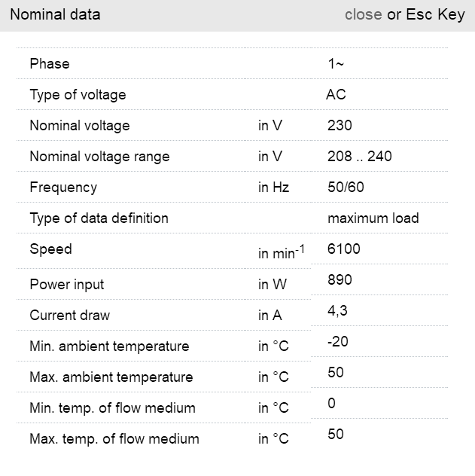This screenshot has height=476, width=475.
Task: Click the AC type of voltage value
Action: [x=336, y=95]
